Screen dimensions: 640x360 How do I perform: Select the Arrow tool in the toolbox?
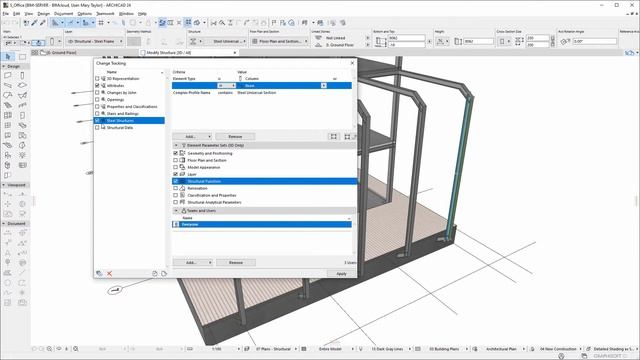point(8,57)
